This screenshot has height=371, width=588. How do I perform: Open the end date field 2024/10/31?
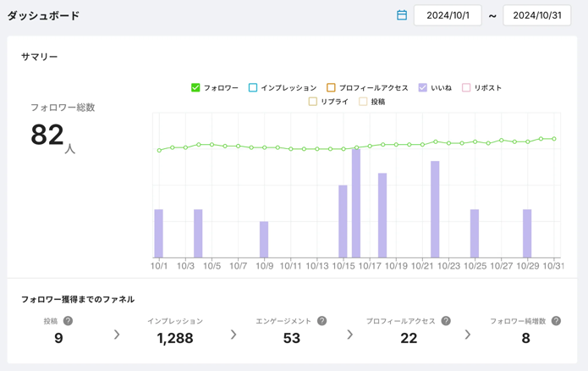(536, 15)
